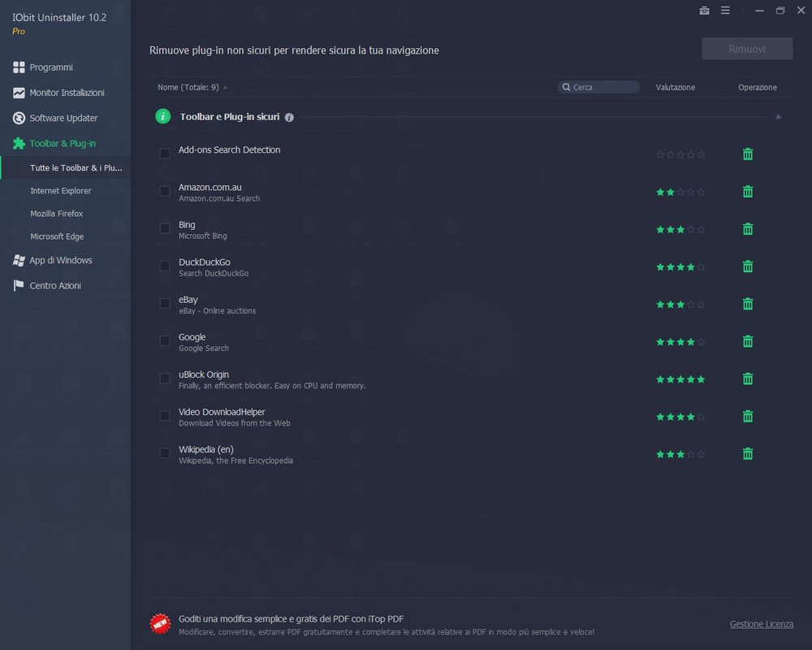Click the Centro Azioni flag icon
Screen dimensions: 812x650
[x=19, y=286]
